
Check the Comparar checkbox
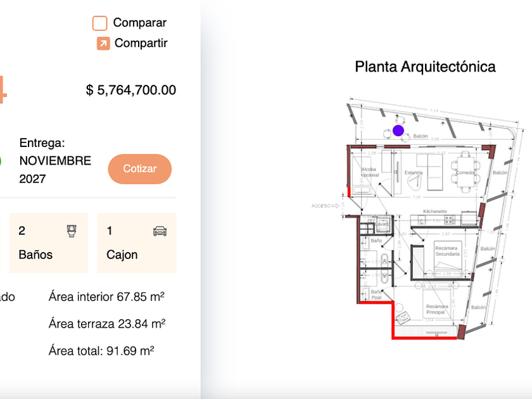click(100, 23)
